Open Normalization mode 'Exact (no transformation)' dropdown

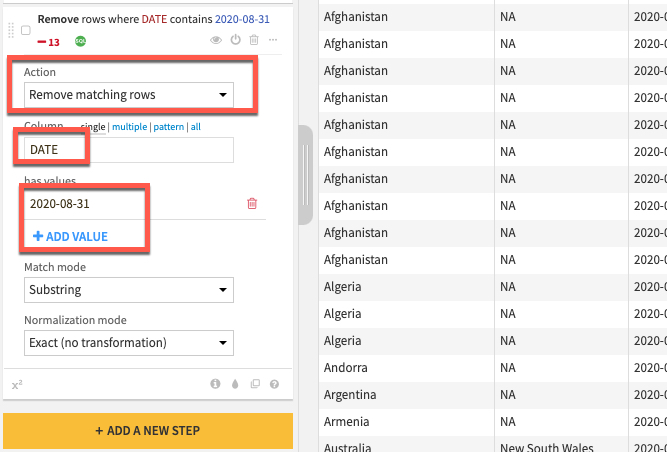click(129, 342)
